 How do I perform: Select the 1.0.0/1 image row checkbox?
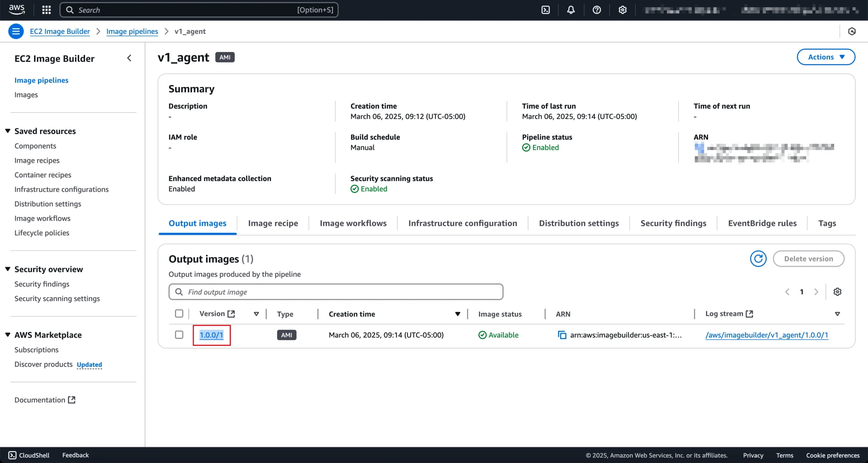[x=179, y=335]
